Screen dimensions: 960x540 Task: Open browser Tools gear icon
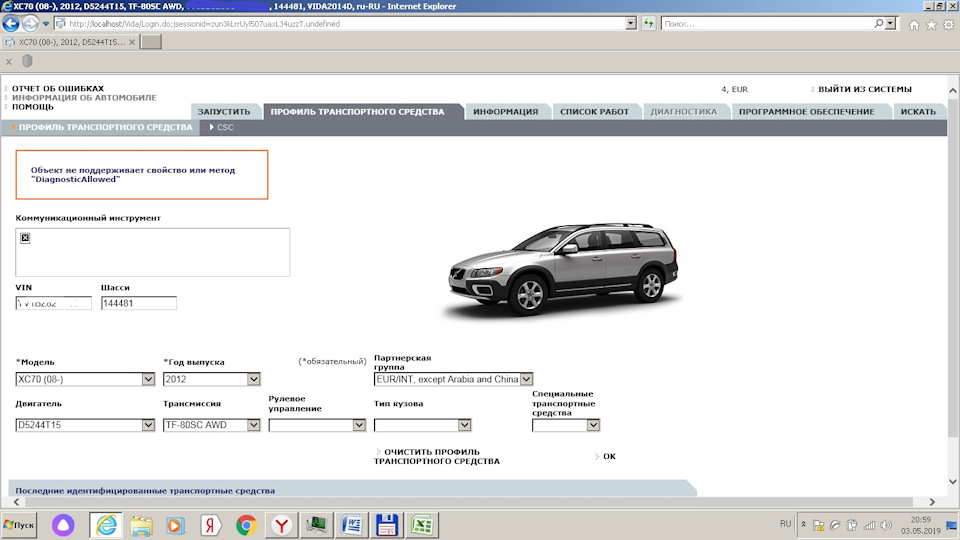pyautogui.click(x=948, y=24)
